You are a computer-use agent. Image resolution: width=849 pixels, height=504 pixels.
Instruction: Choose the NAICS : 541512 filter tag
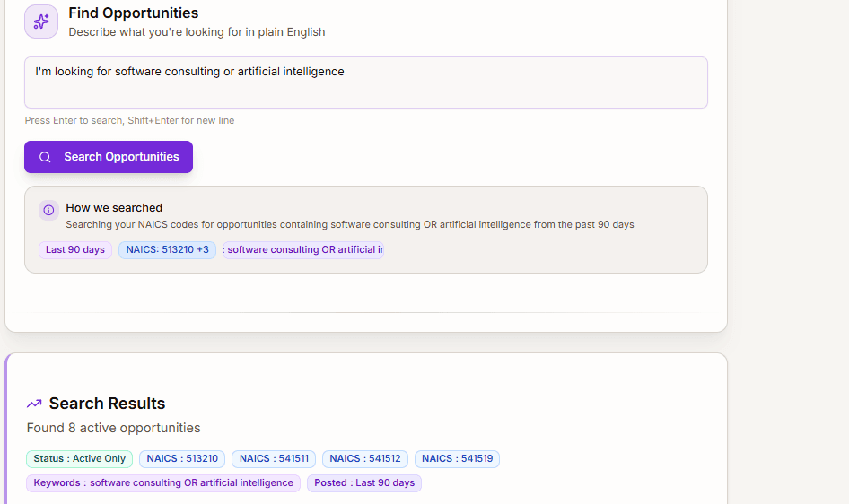tap(365, 459)
